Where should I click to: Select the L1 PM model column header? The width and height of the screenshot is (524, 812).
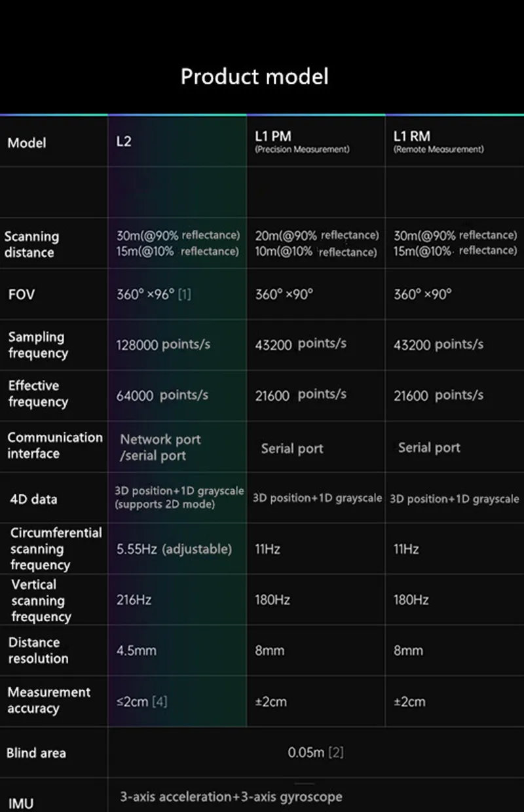point(273,137)
